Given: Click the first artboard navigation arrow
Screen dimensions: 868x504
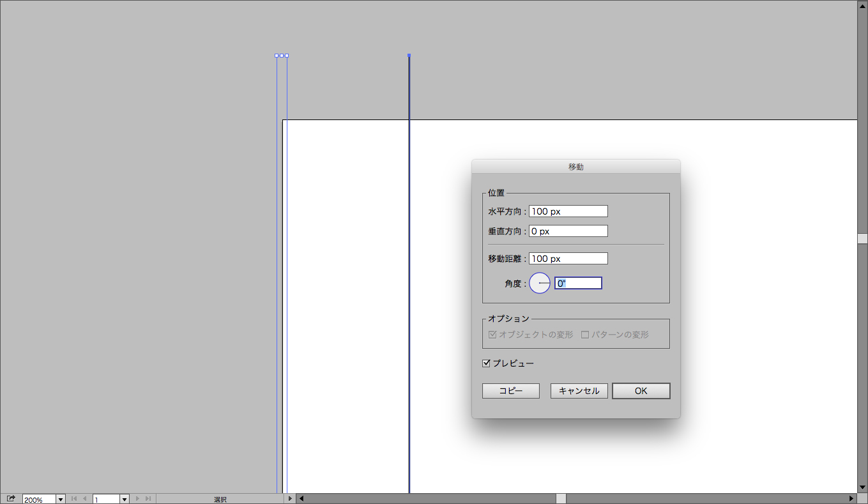Looking at the screenshot, I should pos(74,499).
